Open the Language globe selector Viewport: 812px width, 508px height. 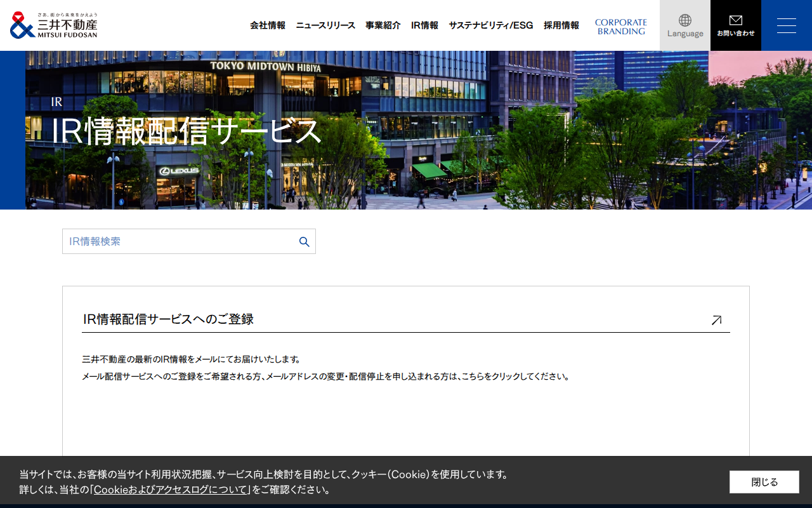685,25
